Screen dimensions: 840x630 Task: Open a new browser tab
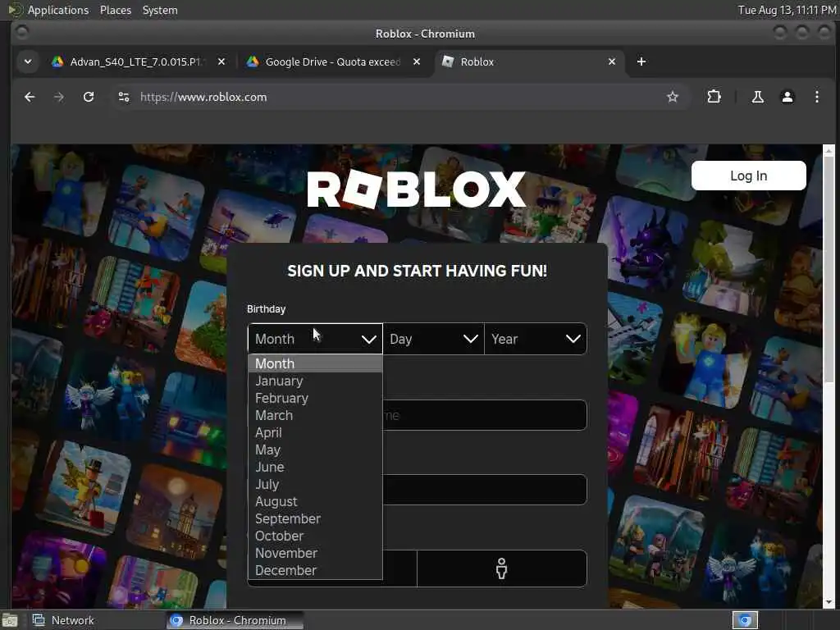641,62
